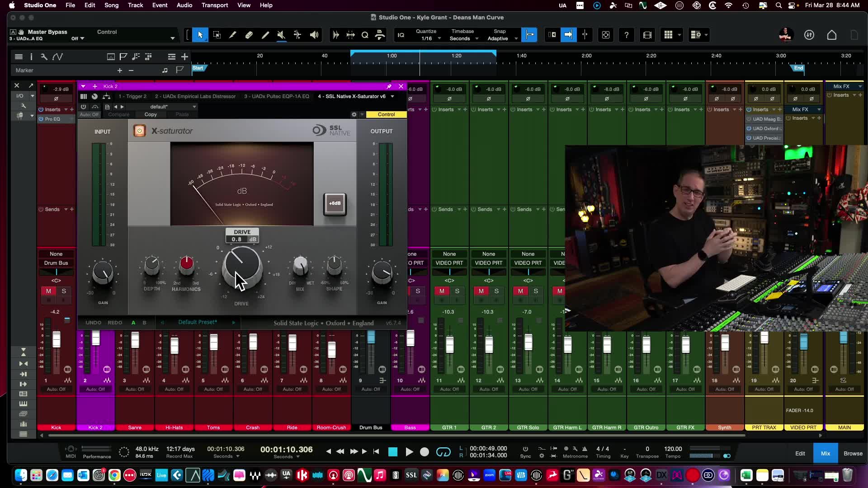Screen dimensions: 868x488
Task: Click the Stop transport button
Action: tap(393, 452)
